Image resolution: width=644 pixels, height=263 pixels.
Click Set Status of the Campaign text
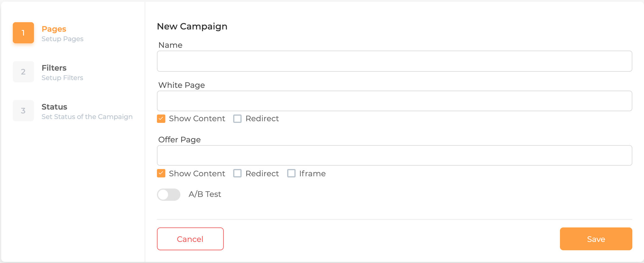(87, 117)
